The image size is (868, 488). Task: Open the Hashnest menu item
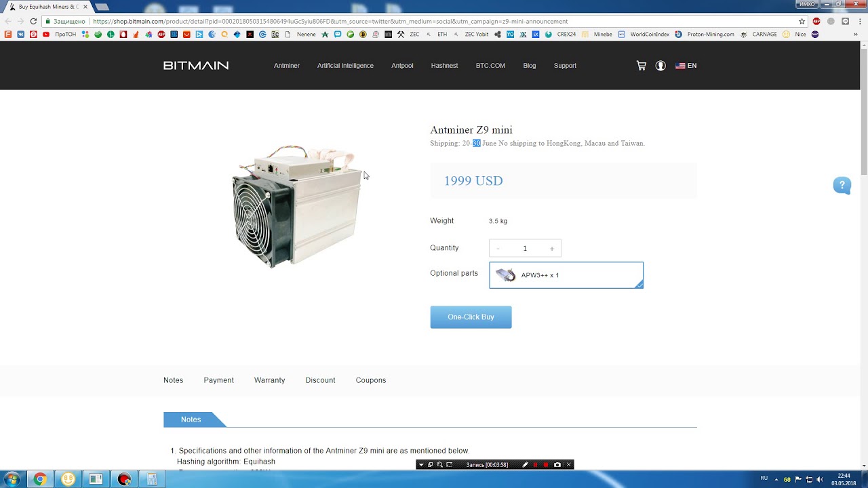pos(444,66)
